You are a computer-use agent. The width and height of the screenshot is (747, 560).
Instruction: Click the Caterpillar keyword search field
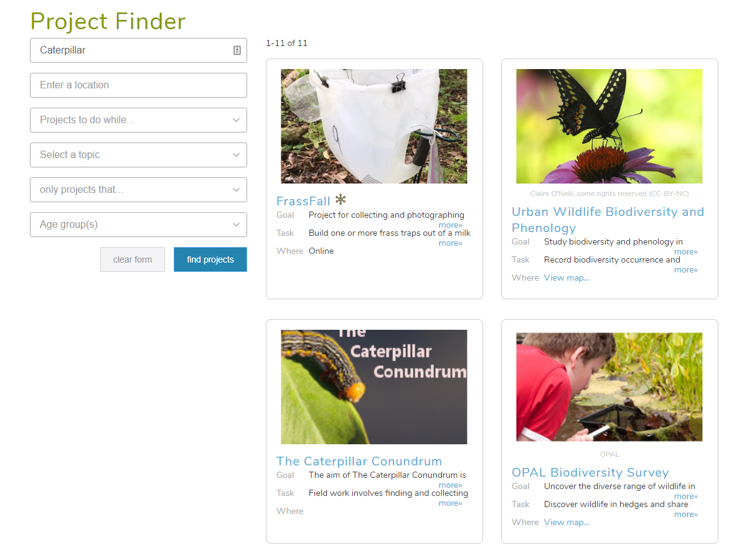tap(138, 50)
